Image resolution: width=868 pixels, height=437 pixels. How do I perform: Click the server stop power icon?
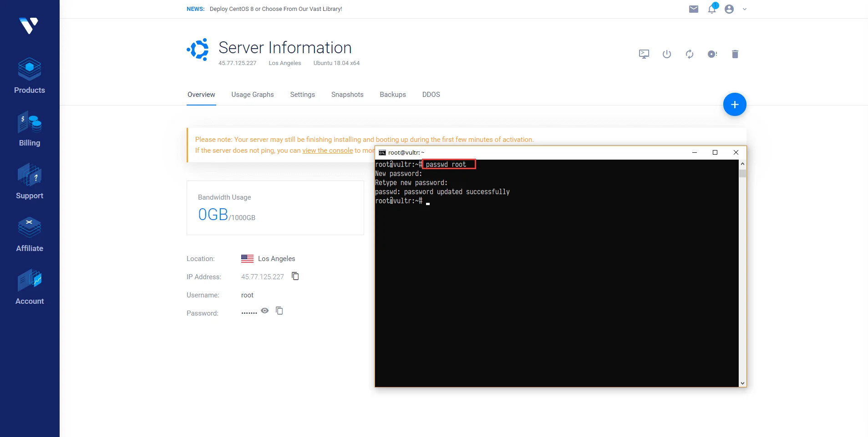[x=667, y=54]
